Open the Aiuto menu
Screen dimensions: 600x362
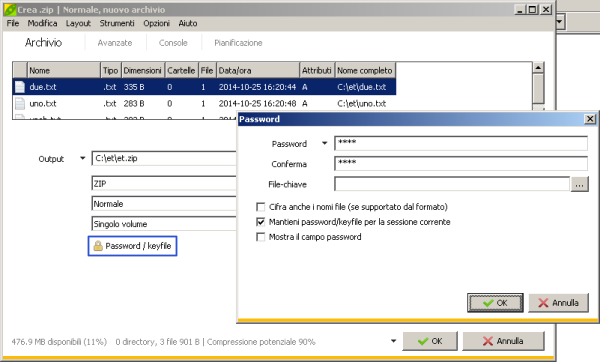(x=188, y=23)
